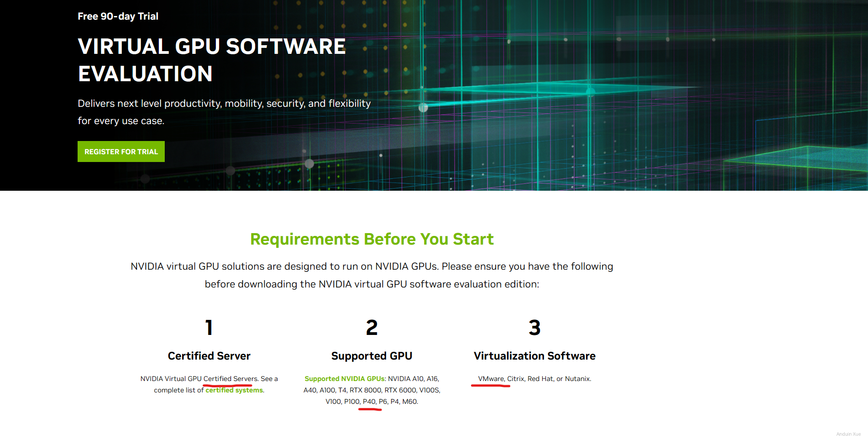Click the red-underlined "Certified Servers" text
This screenshot has height=444, width=868.
coord(230,379)
